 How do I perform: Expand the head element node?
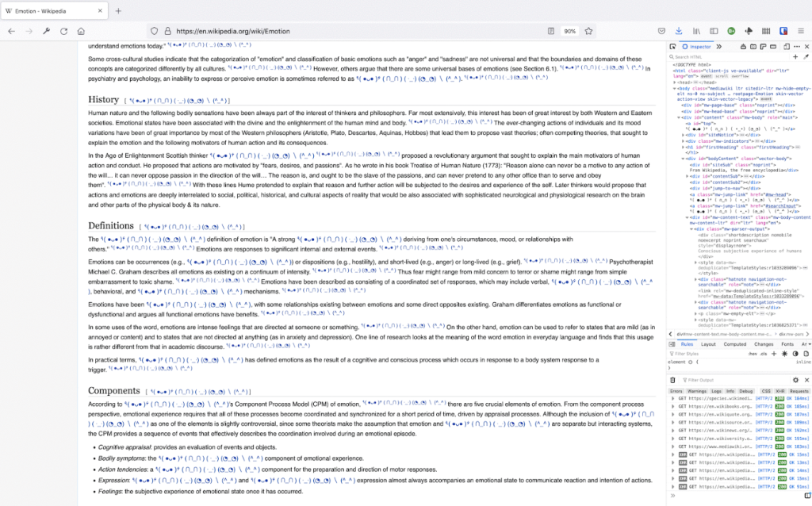tap(676, 81)
